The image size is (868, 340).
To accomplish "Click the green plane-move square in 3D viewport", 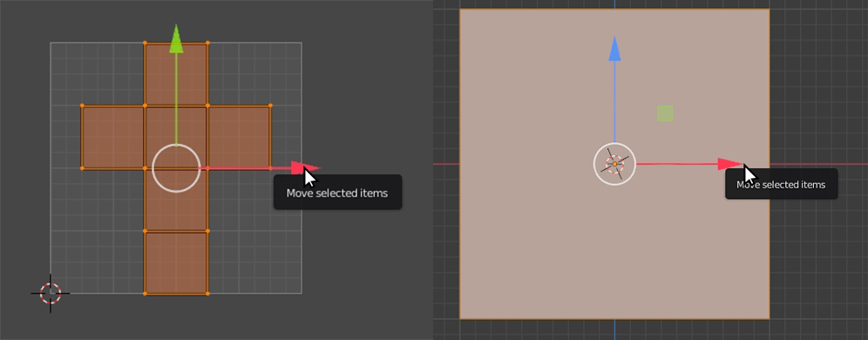I will pos(666,113).
